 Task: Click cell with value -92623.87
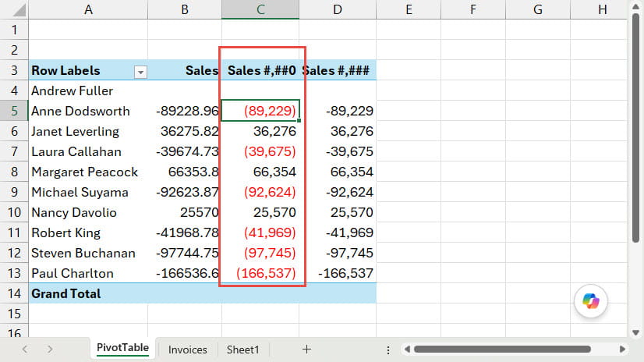click(x=185, y=192)
